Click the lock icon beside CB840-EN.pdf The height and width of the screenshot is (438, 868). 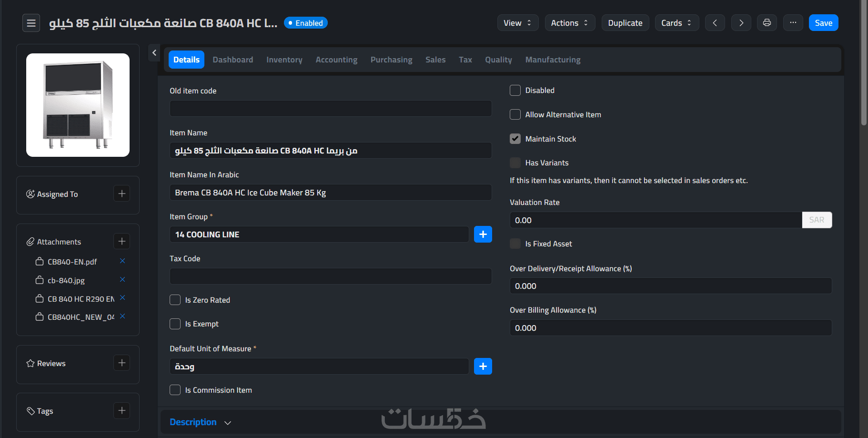pyautogui.click(x=40, y=261)
